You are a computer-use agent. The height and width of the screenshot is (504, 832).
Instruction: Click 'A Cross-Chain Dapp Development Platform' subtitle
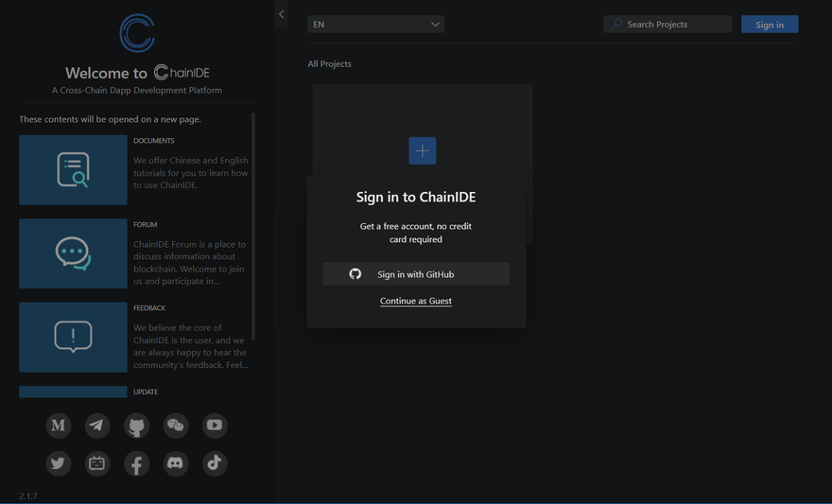click(x=137, y=90)
